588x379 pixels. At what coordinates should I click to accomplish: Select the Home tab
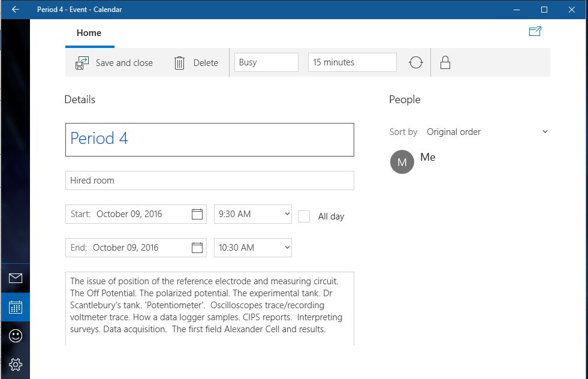coord(89,33)
